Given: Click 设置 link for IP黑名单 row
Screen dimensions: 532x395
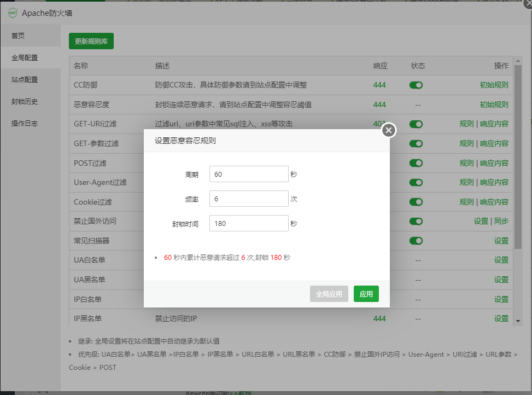Looking at the screenshot, I should (501, 318).
